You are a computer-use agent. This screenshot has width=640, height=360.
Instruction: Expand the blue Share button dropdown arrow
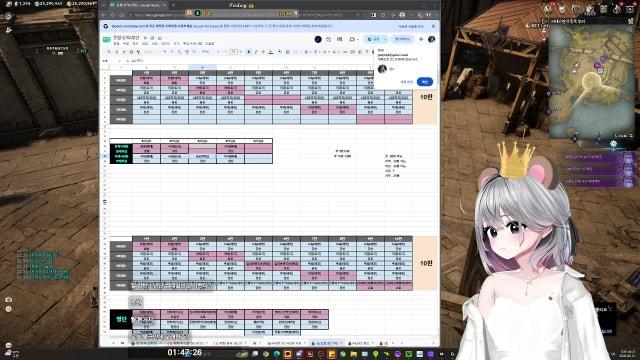tap(385, 40)
